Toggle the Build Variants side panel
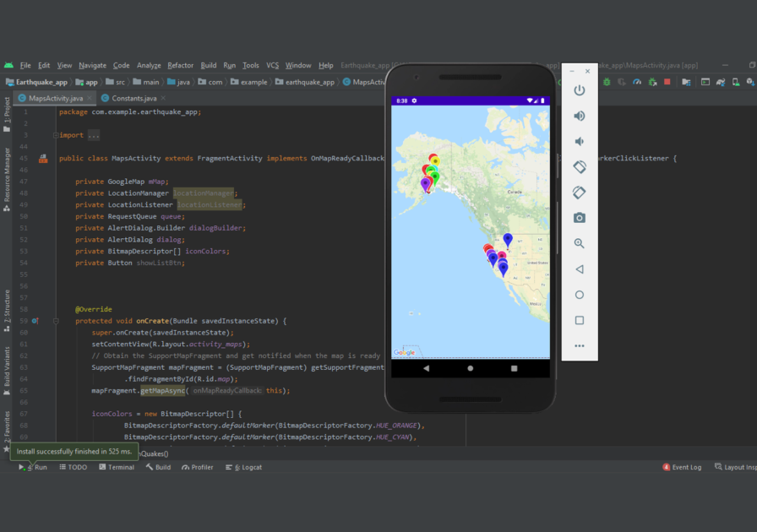The height and width of the screenshot is (532, 757). [7, 371]
